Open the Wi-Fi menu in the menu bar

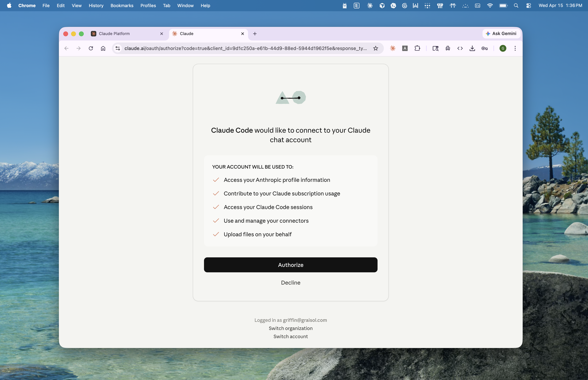click(x=490, y=5)
